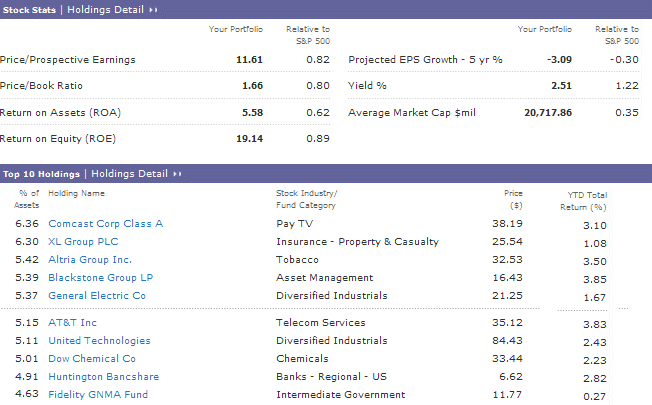Click first Your Portfolio column header
Image resolution: width=652 pixels, height=405 pixels.
(236, 30)
